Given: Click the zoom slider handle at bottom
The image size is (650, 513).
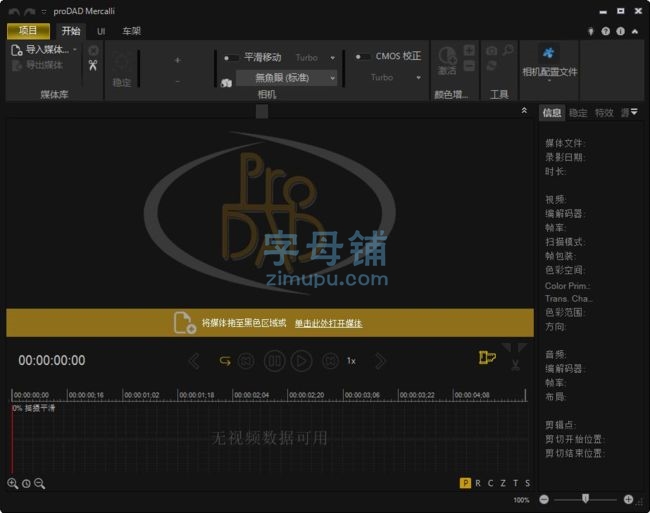Looking at the screenshot, I should (585, 498).
